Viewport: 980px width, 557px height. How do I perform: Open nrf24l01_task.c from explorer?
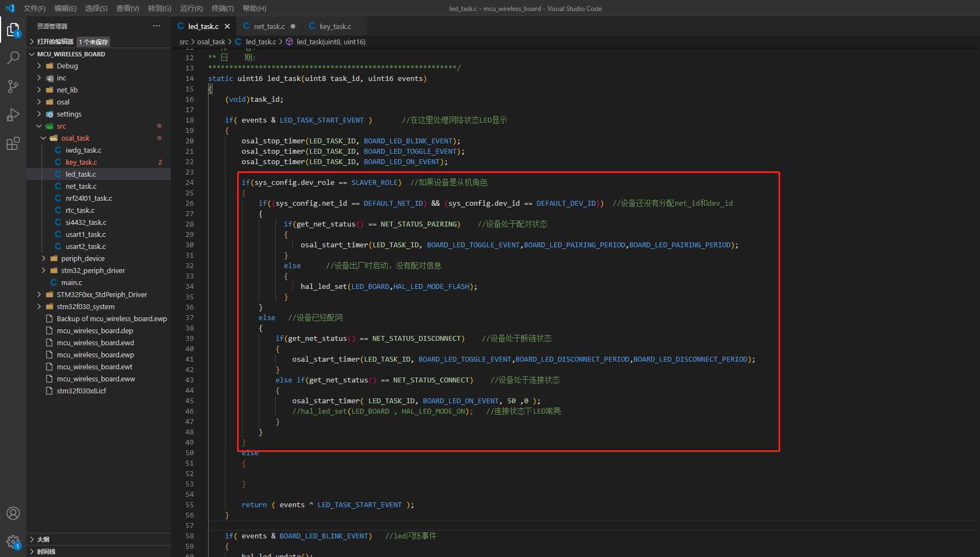[89, 198]
